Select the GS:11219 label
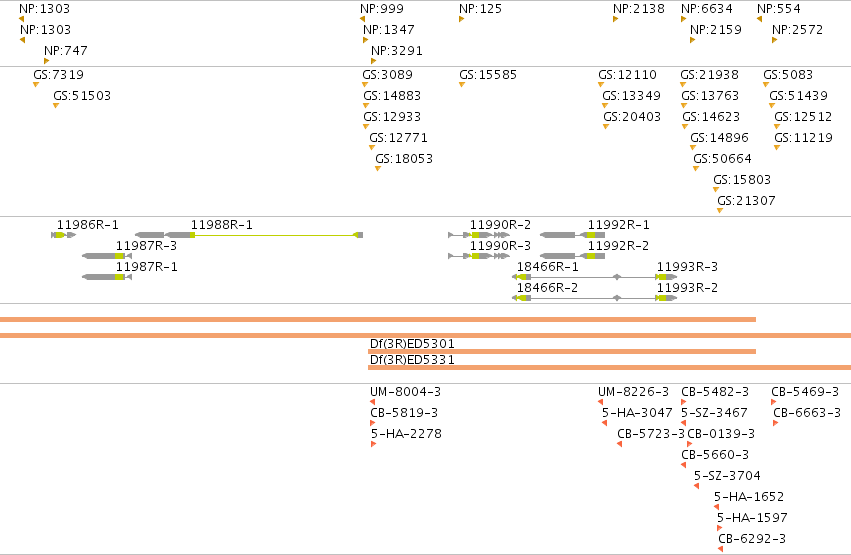This screenshot has height=555, width=851. 803,138
